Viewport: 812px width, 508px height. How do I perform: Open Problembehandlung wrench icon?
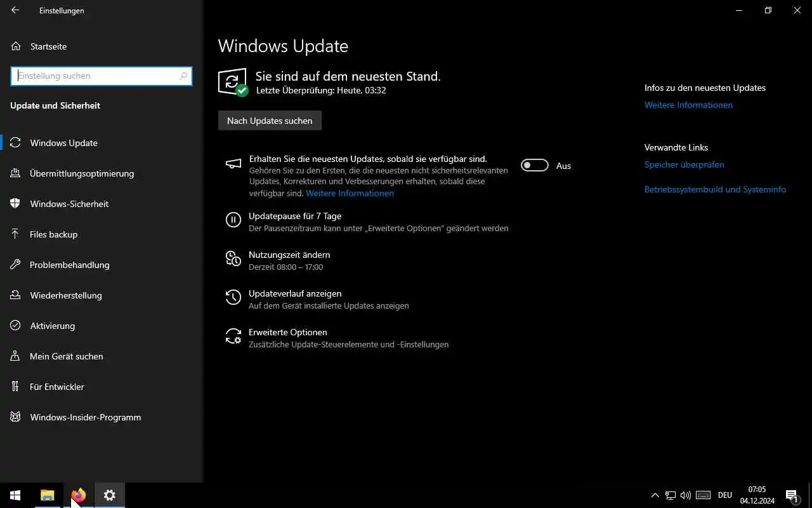coord(16,265)
